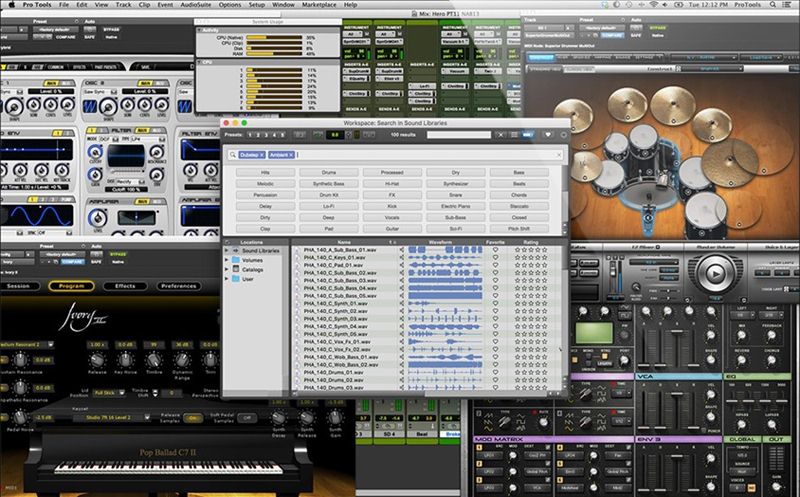The image size is (800, 497).
Task: Switch to the Effects tab in Ivory
Action: point(125,286)
